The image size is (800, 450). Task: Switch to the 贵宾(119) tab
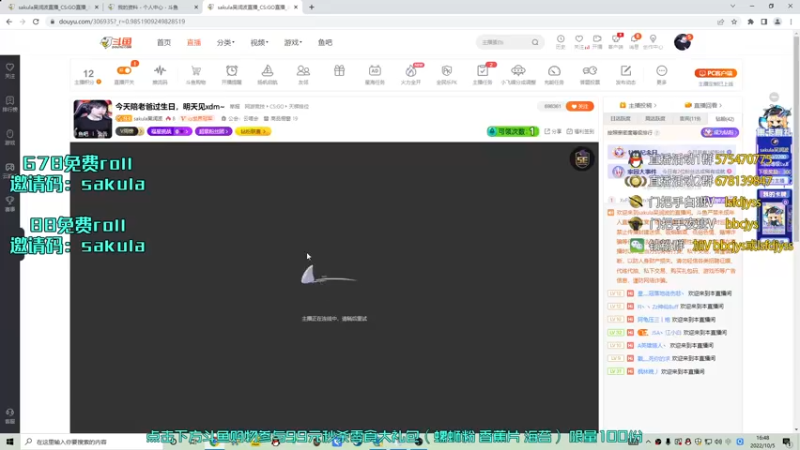[690, 119]
